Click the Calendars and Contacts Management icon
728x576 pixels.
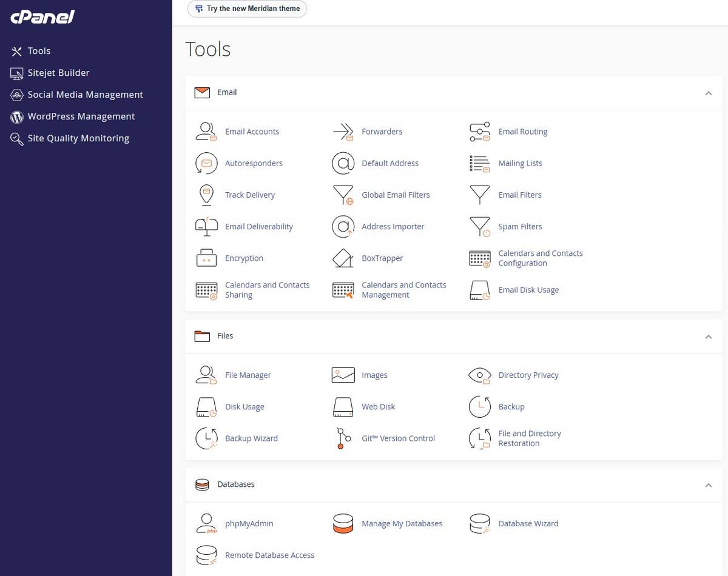tap(343, 290)
